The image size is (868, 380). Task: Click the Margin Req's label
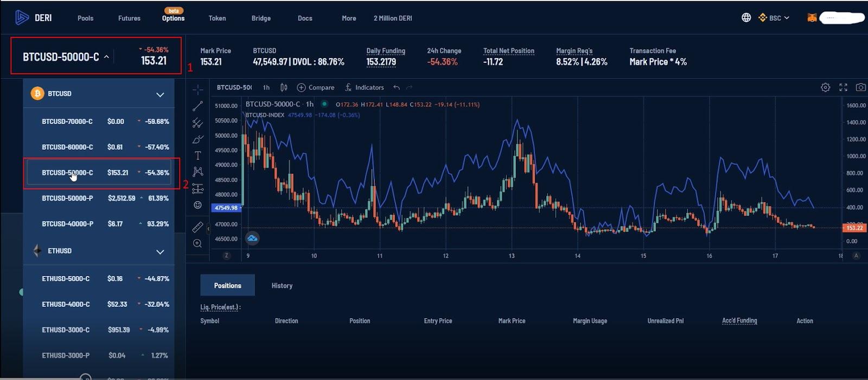coord(574,50)
